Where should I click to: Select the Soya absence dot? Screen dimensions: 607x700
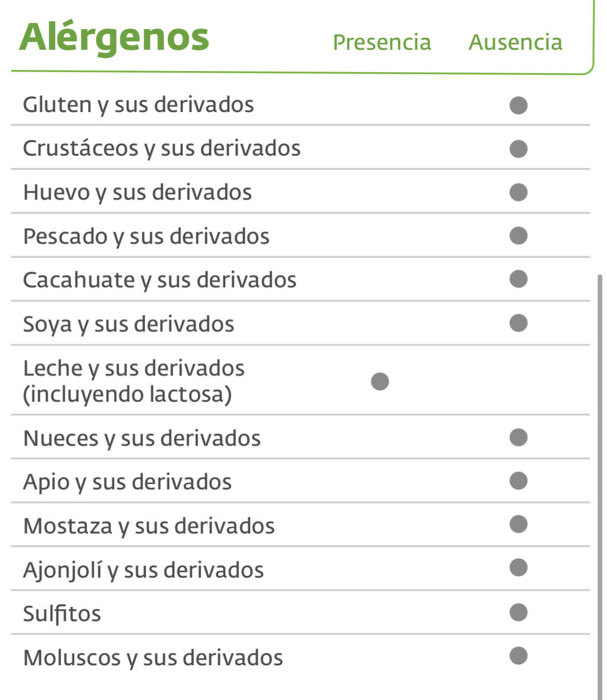click(x=518, y=323)
